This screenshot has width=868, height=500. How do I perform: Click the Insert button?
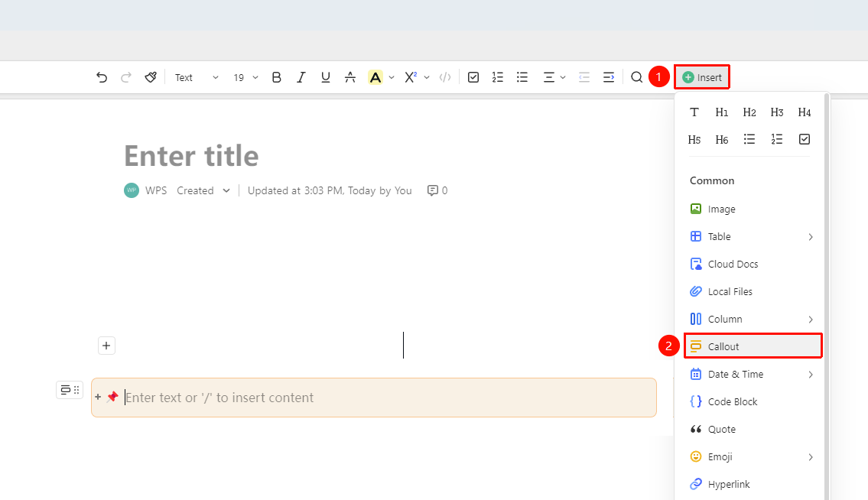702,77
